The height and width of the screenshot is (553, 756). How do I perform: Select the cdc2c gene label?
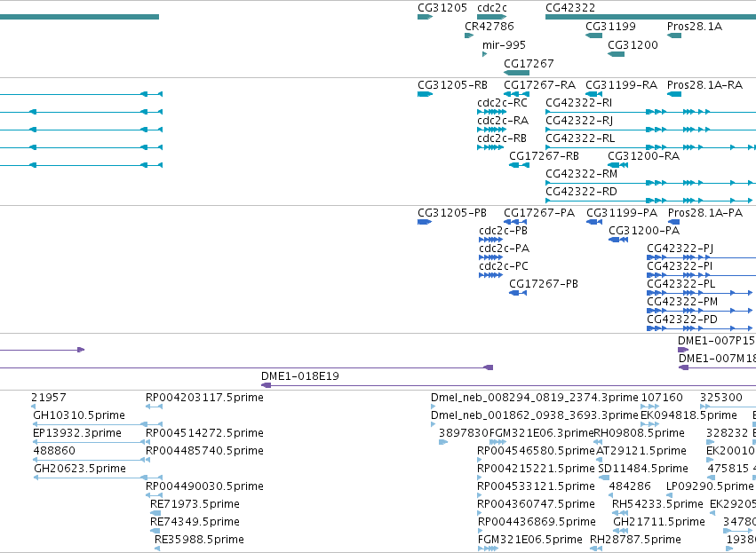click(x=492, y=8)
